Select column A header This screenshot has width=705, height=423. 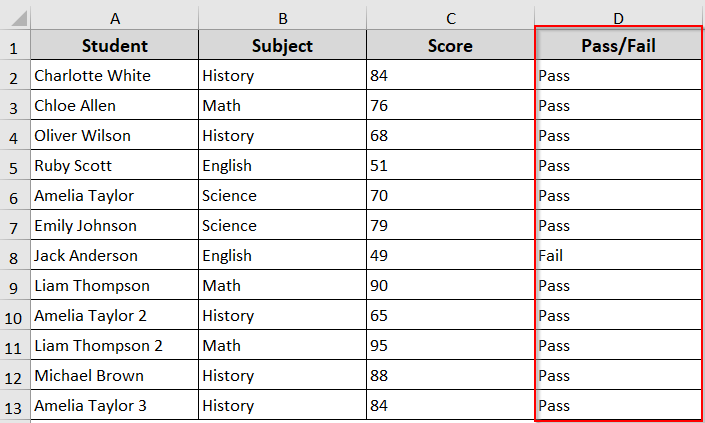(115, 17)
